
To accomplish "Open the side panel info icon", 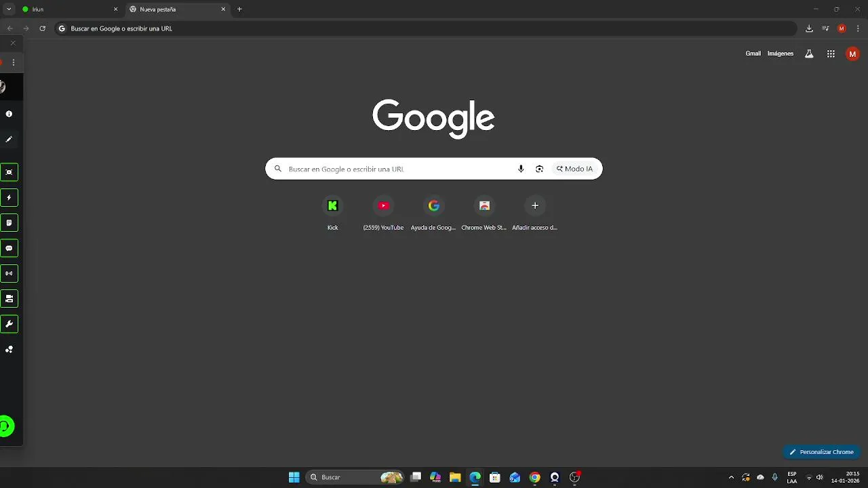I will [x=9, y=114].
